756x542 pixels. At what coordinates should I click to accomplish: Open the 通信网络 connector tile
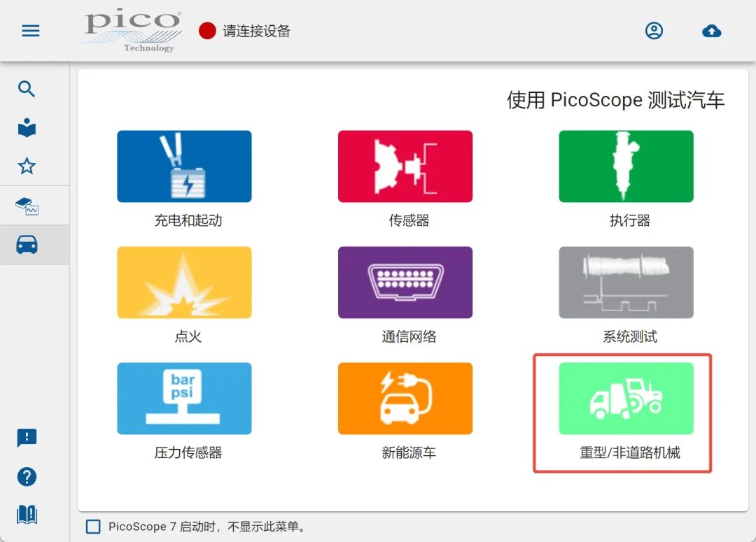pos(405,283)
